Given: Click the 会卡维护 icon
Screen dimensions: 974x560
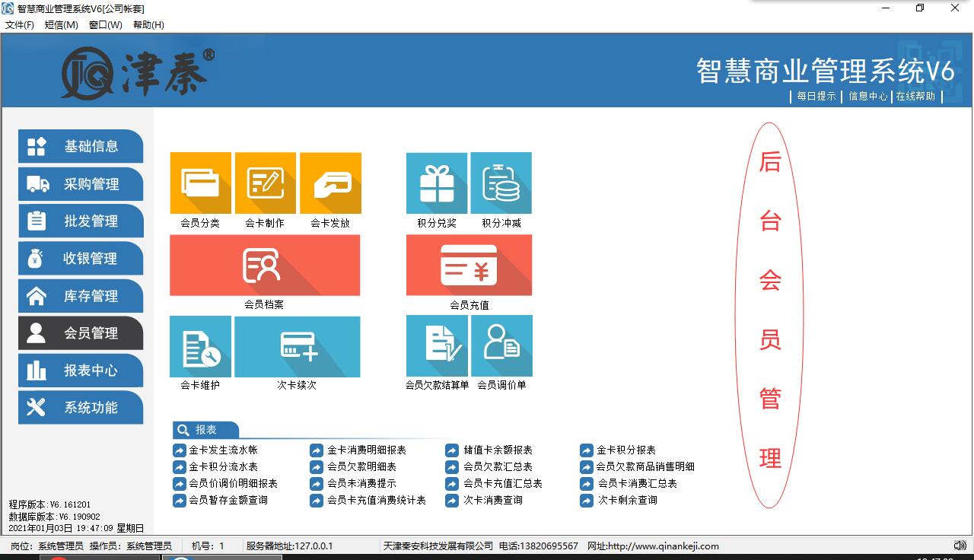Looking at the screenshot, I should pos(200,347).
